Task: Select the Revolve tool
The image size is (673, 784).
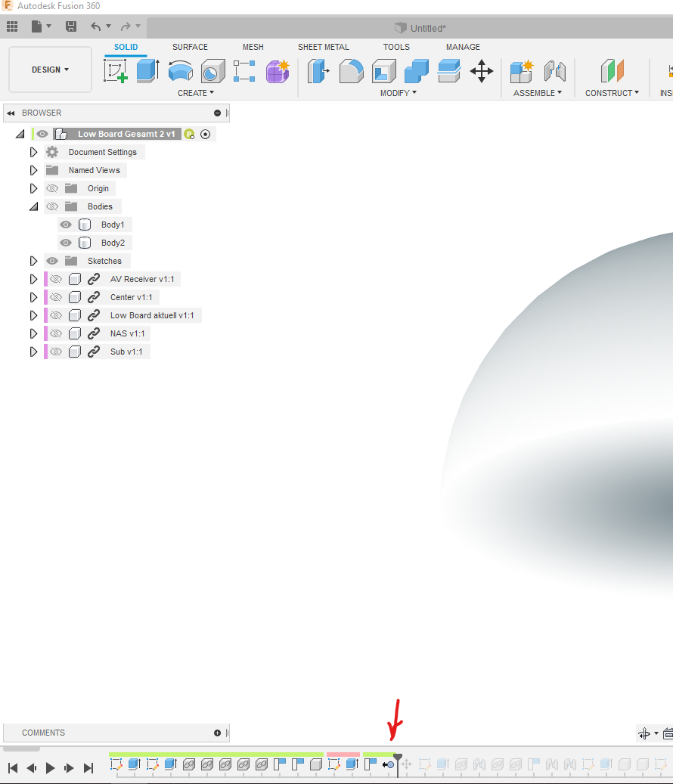Action: pyautogui.click(x=181, y=70)
